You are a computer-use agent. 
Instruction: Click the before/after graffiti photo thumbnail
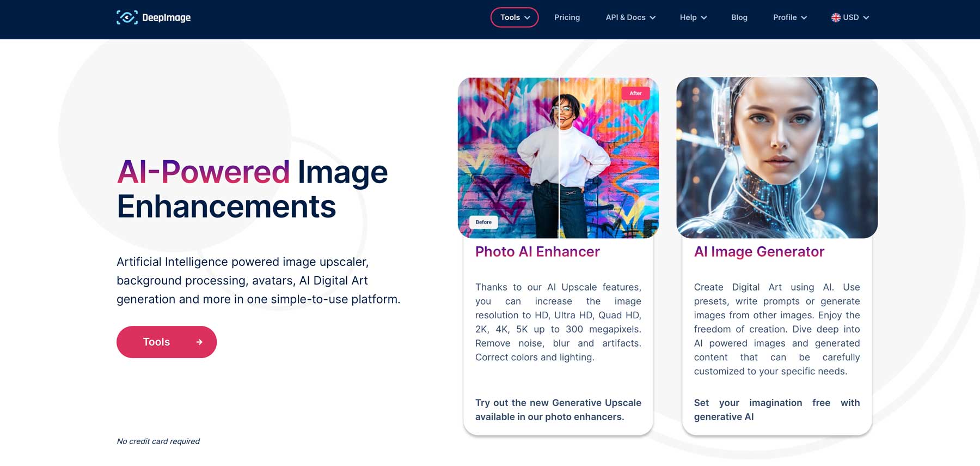coord(559,158)
